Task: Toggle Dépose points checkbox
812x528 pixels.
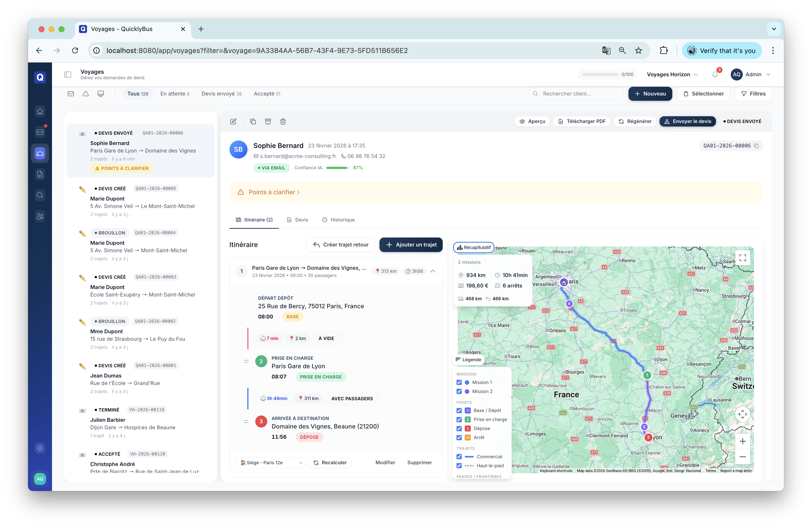Action: 459,428
